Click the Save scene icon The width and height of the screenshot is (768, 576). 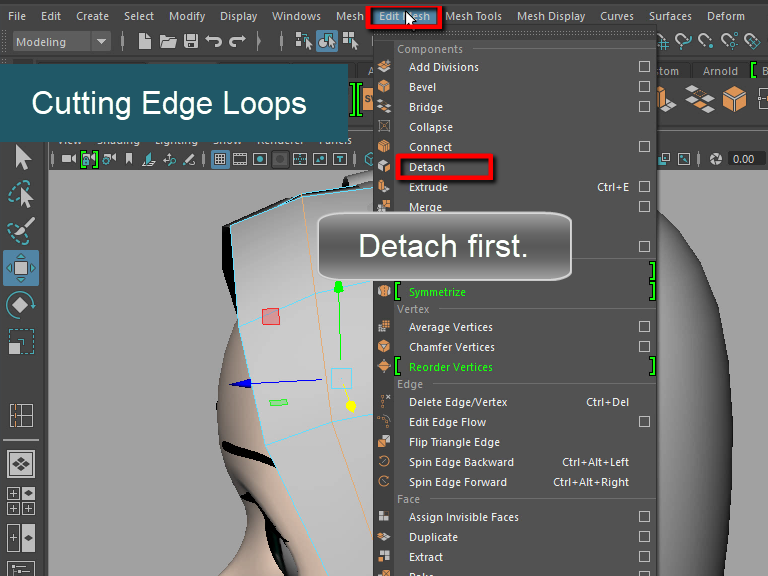[190, 41]
